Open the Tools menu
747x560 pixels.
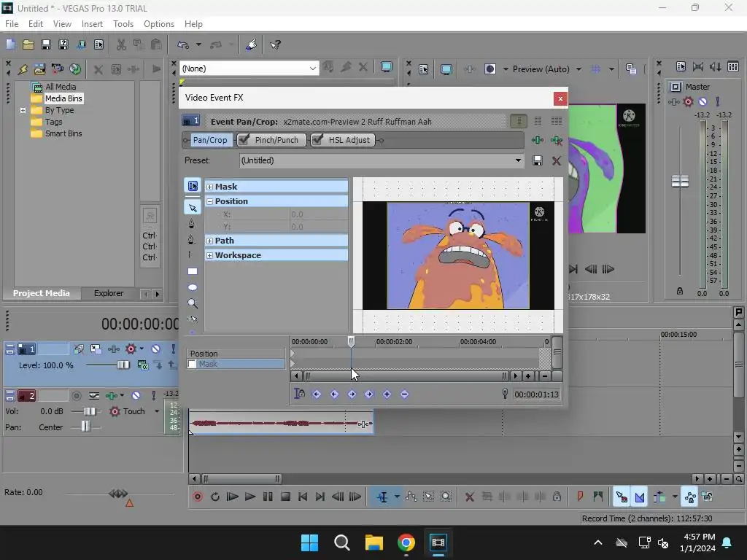click(123, 24)
